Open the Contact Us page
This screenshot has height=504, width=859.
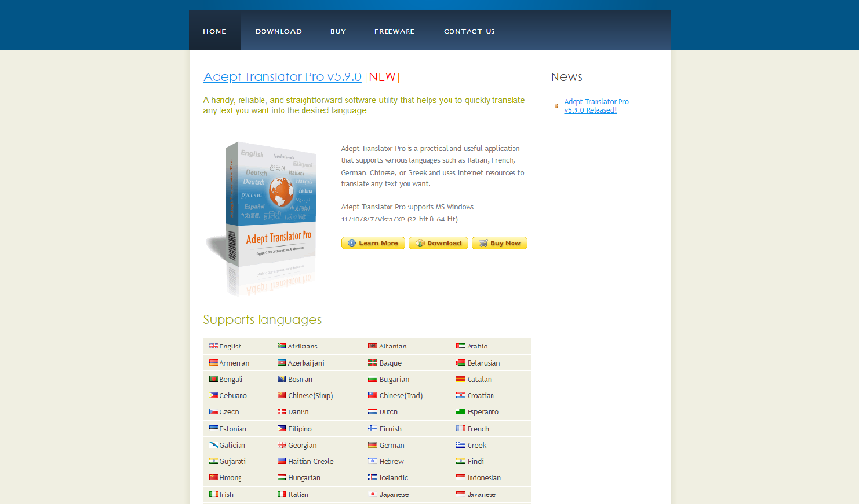pos(470,31)
